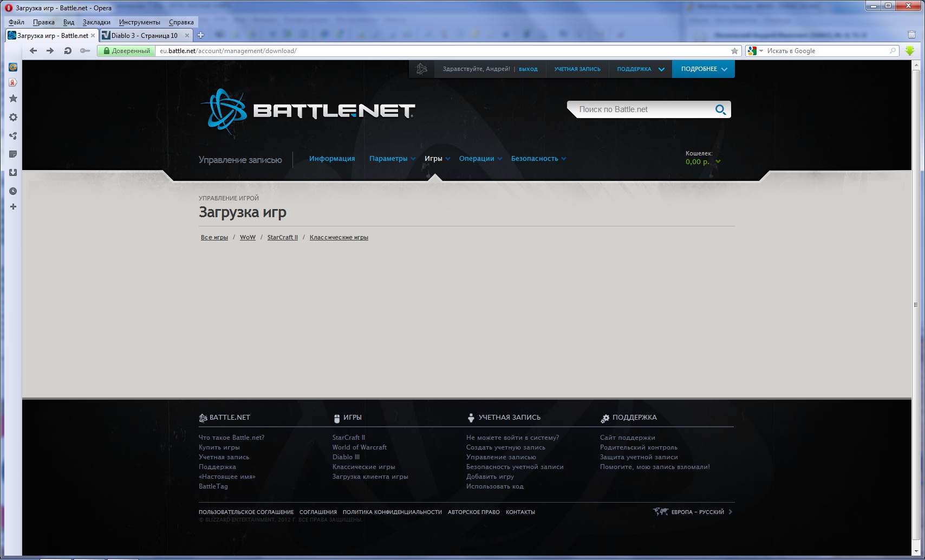This screenshot has height=560, width=925.
Task: Open footer link Создать учетную запись
Action: (x=506, y=447)
